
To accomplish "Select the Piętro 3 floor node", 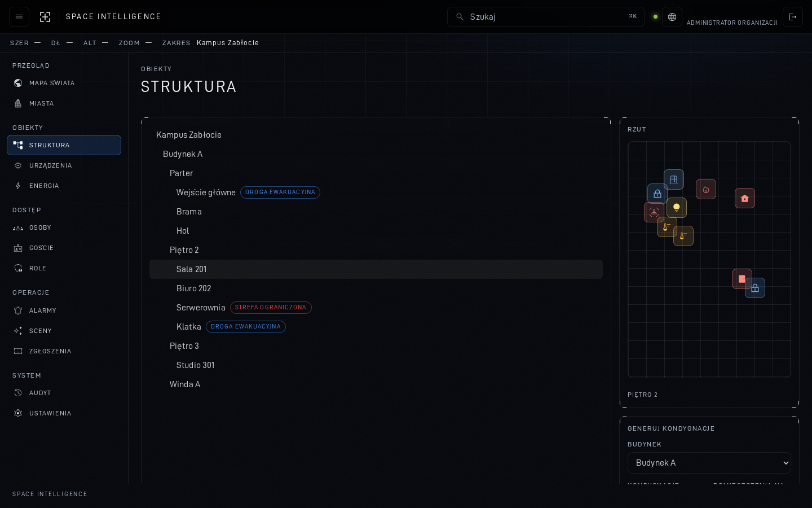I will 376,346.
